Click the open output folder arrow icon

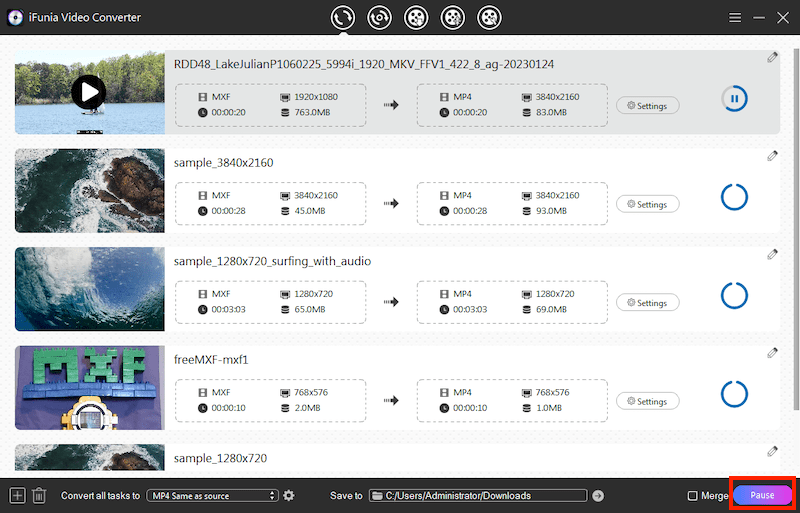tap(598, 495)
